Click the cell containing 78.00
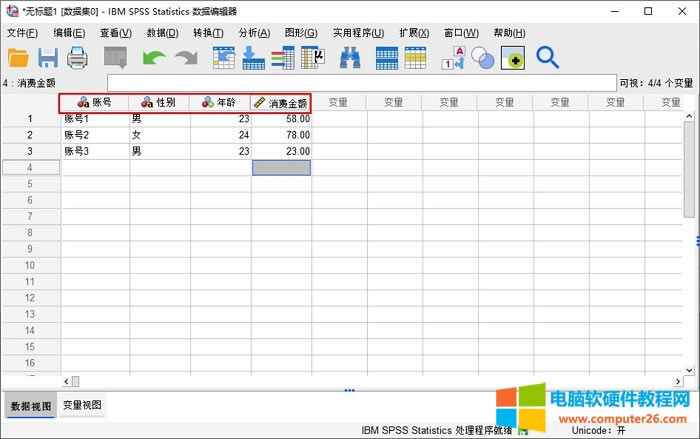 click(281, 135)
